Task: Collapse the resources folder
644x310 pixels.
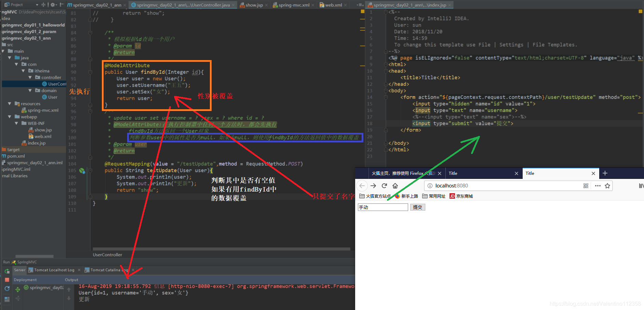Action: (10, 103)
